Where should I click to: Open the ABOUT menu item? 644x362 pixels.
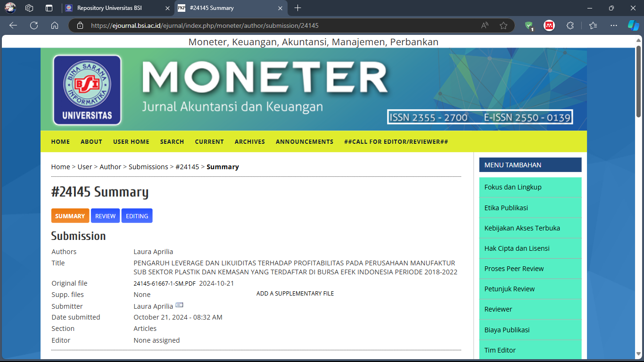coord(91,141)
